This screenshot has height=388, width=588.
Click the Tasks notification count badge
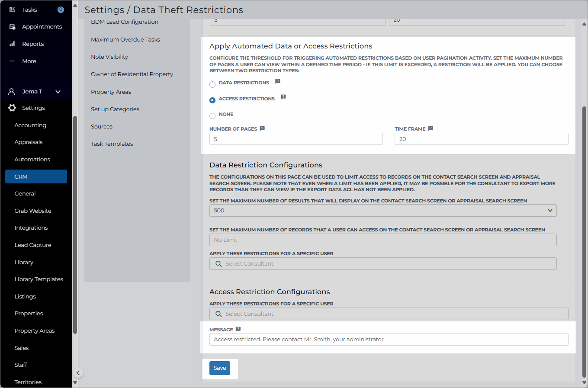(61, 10)
